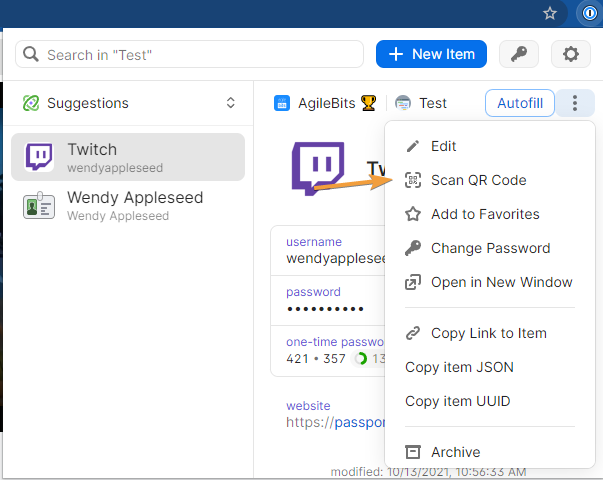The image size is (603, 480).
Task: Choose Edit in the context menu
Action: point(443,146)
